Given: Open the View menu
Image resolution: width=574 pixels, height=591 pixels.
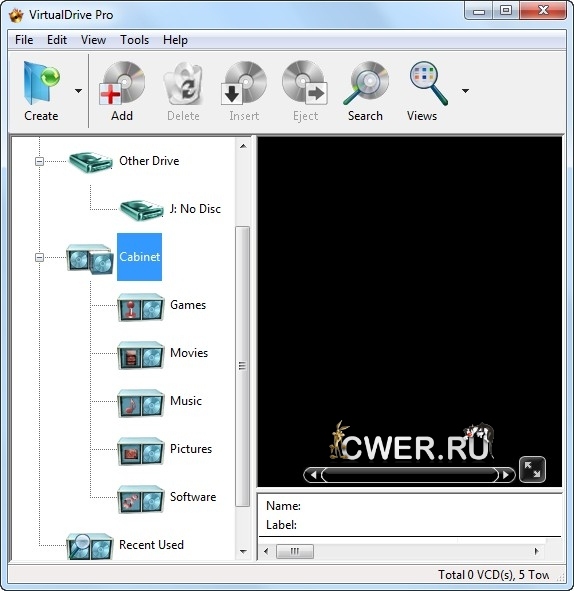Looking at the screenshot, I should [x=93, y=40].
